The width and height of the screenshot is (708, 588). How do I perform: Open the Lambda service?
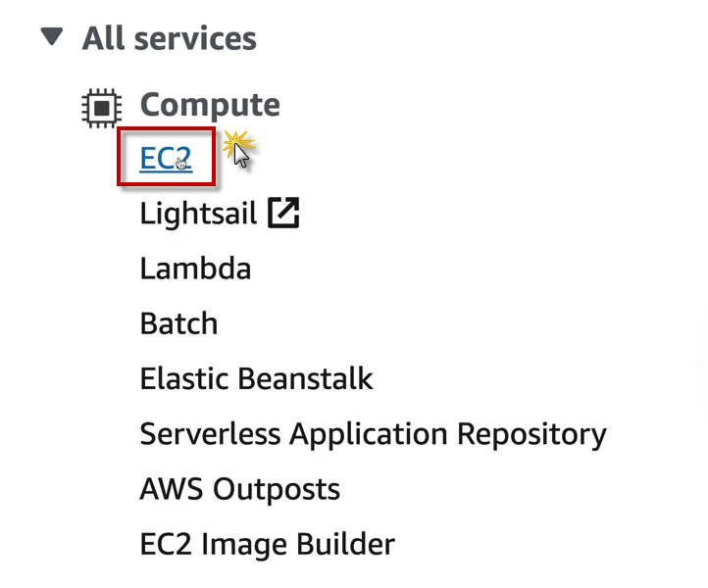tap(195, 268)
